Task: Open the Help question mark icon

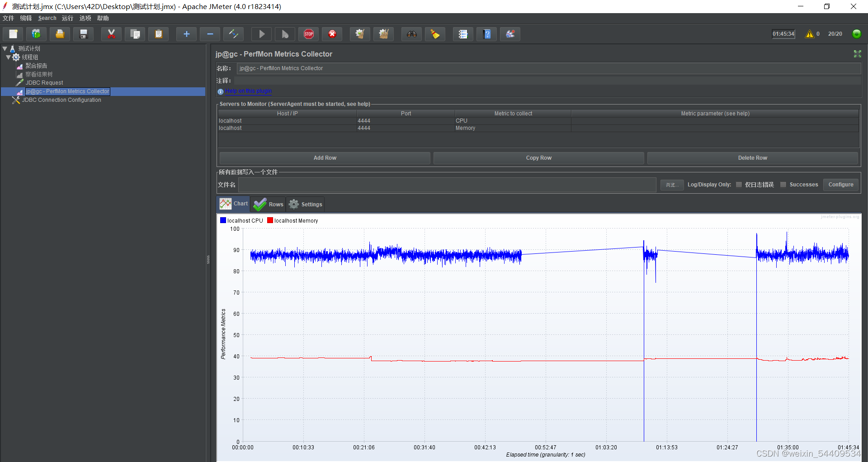Action: (486, 34)
